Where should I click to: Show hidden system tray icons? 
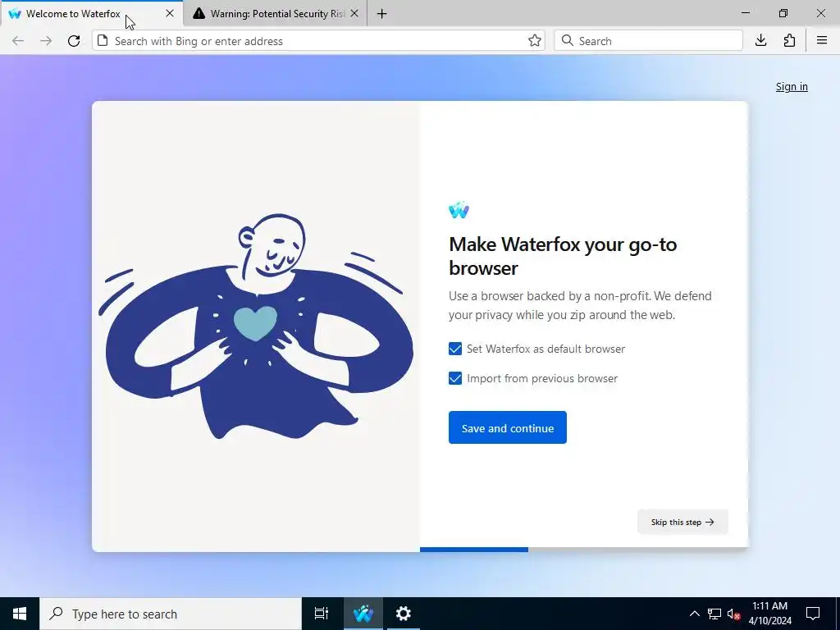pyautogui.click(x=694, y=614)
